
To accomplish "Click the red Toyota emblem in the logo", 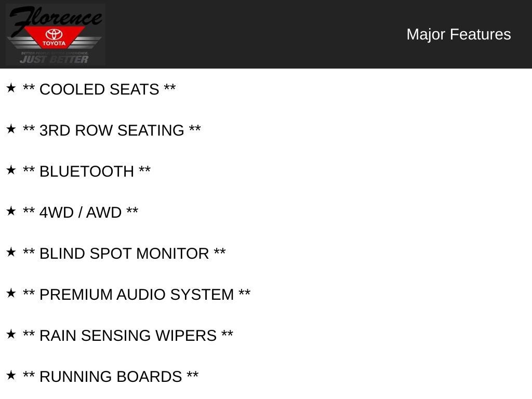I will [x=54, y=37].
